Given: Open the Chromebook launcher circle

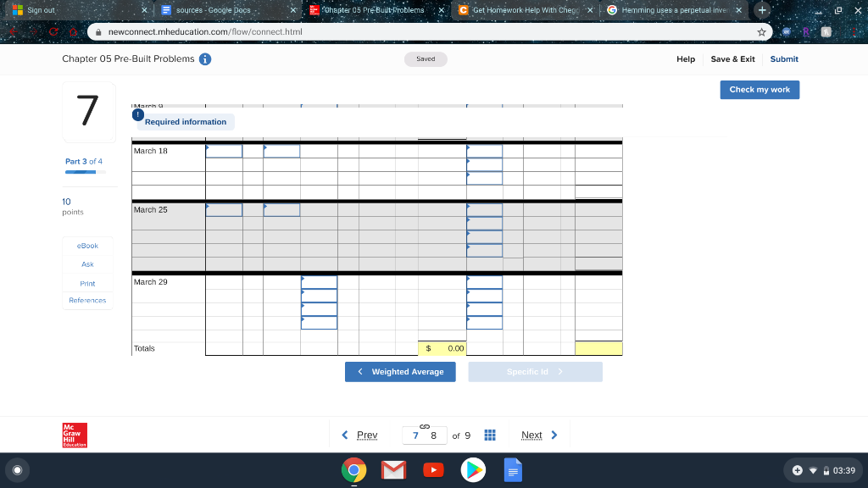Looking at the screenshot, I should point(18,469).
